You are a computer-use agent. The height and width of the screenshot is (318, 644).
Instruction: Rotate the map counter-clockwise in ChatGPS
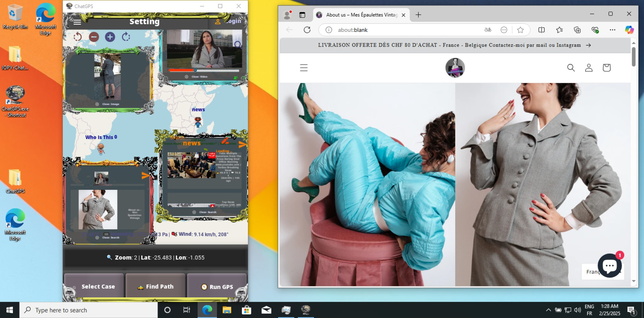click(x=77, y=37)
